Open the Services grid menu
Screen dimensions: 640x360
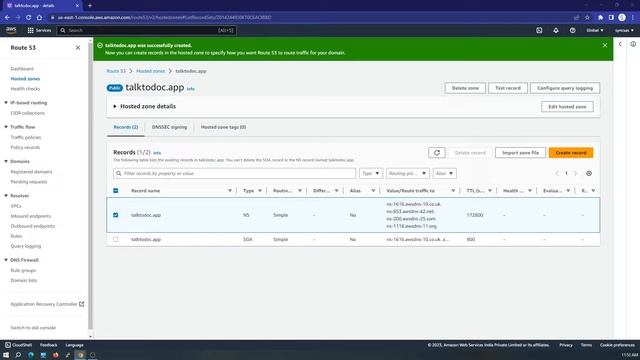[x=39, y=30]
